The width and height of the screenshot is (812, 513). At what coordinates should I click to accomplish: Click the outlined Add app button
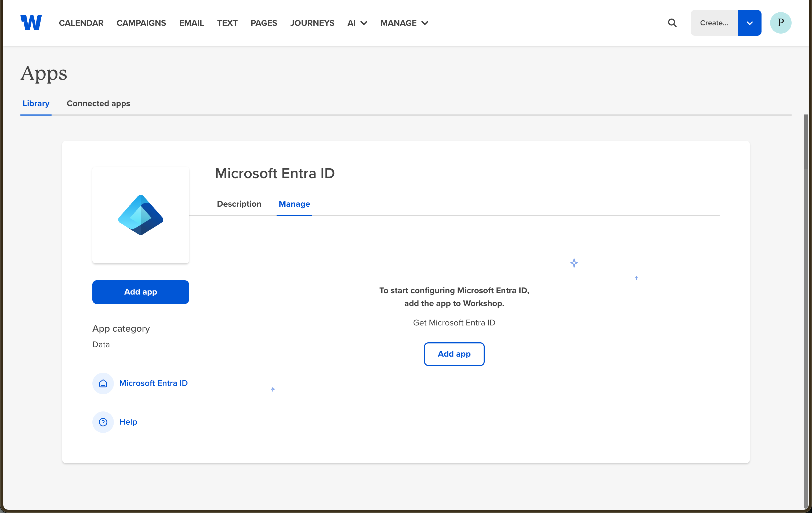(454, 354)
